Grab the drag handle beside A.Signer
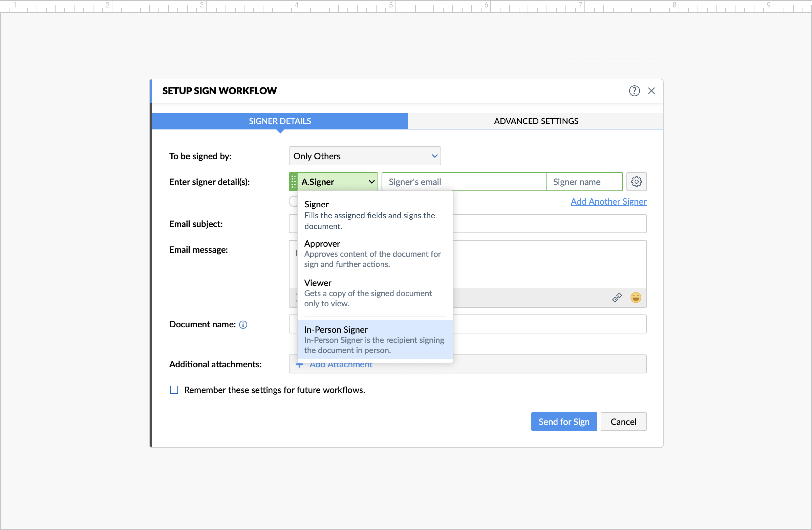The image size is (812, 530). pyautogui.click(x=294, y=181)
